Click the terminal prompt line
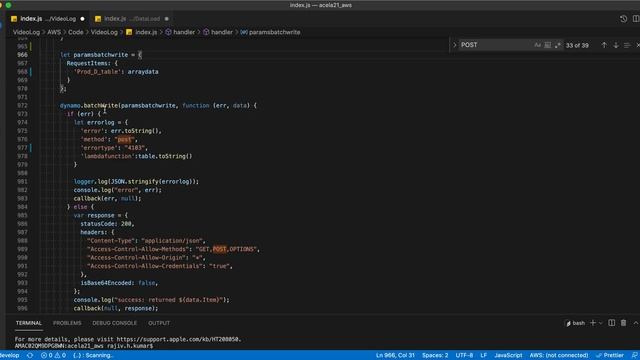Screen dimensions: 640x360 pyautogui.click(x=84, y=346)
